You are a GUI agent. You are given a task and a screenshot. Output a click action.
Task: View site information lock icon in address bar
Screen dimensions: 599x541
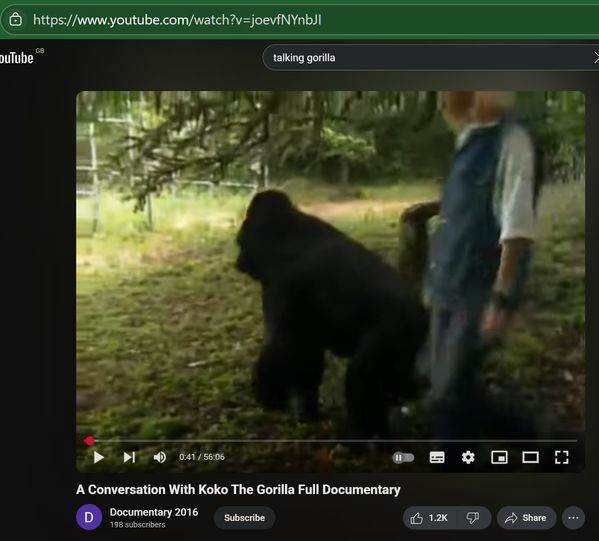click(15, 19)
